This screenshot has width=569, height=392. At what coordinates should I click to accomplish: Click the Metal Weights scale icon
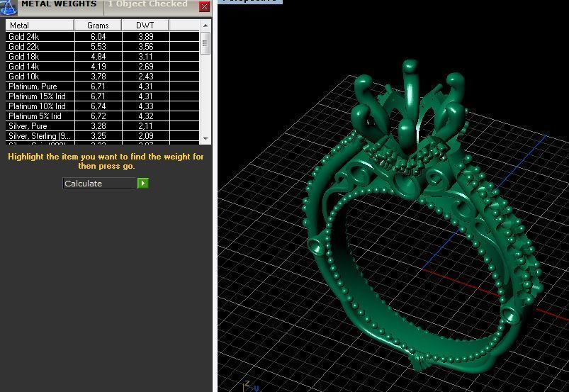tap(9, 7)
